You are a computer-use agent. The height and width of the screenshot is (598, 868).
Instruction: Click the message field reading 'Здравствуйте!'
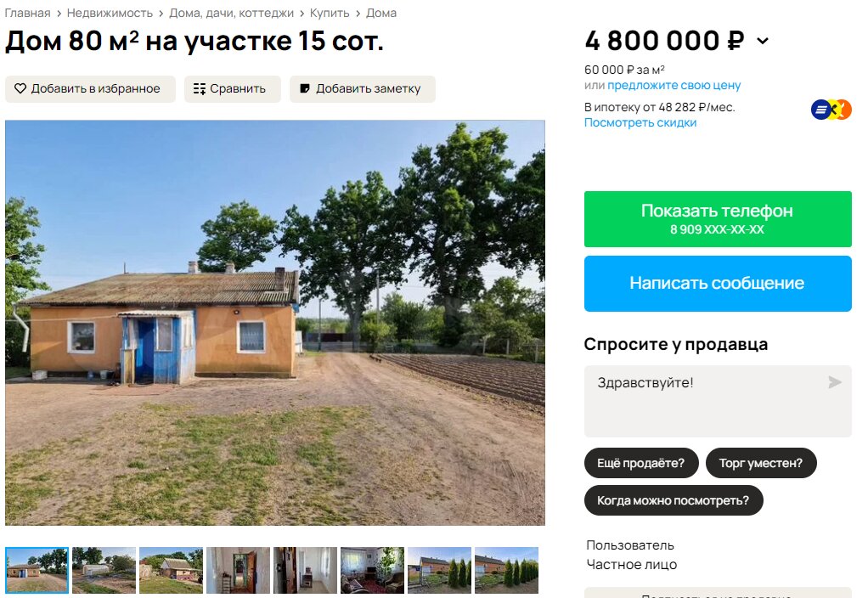click(718, 401)
